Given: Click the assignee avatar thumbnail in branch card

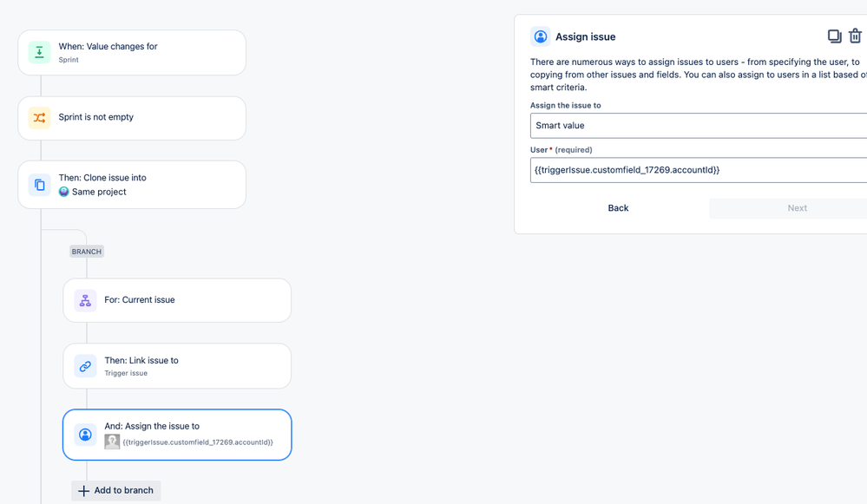Looking at the screenshot, I should tap(111, 441).
